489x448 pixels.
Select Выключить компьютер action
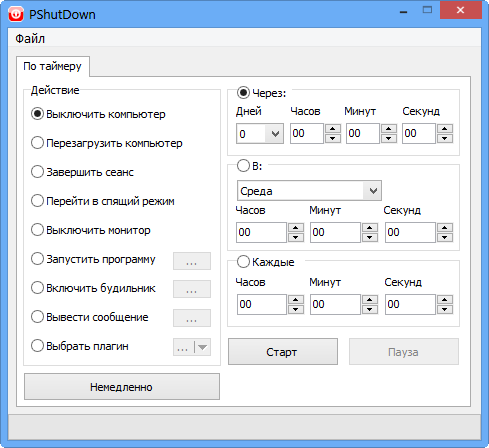[98, 114]
